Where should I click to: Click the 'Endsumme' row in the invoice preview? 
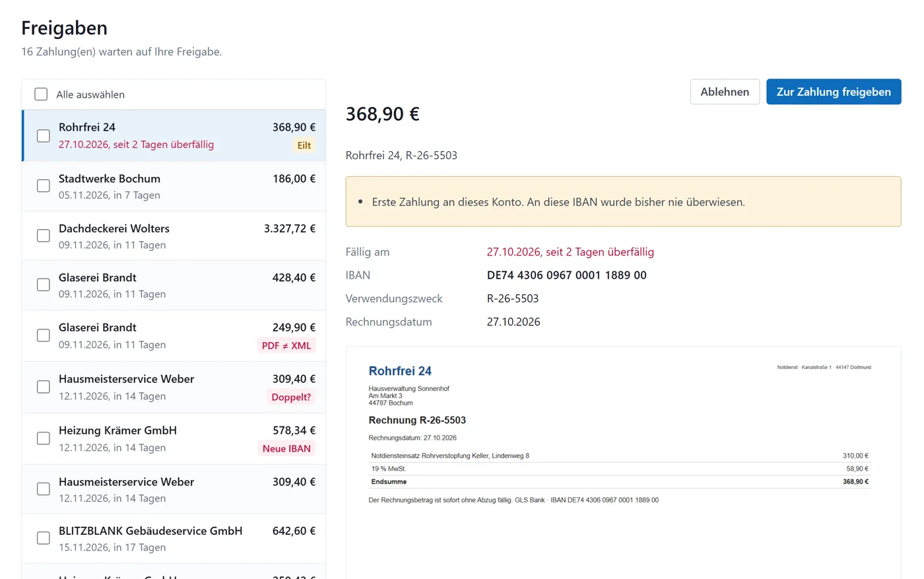pyautogui.click(x=620, y=482)
